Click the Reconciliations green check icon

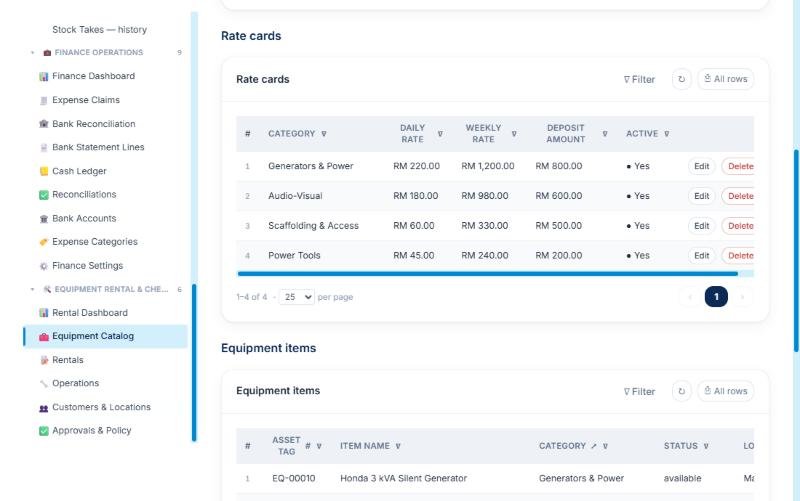[x=44, y=195]
